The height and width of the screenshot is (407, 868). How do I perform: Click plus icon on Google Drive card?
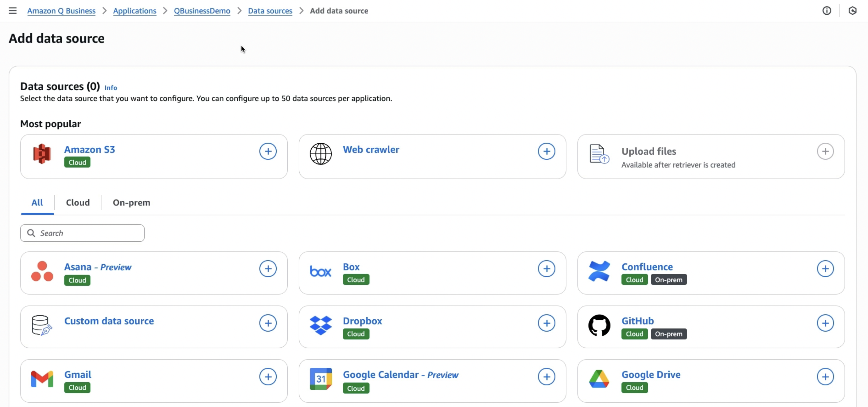point(825,377)
